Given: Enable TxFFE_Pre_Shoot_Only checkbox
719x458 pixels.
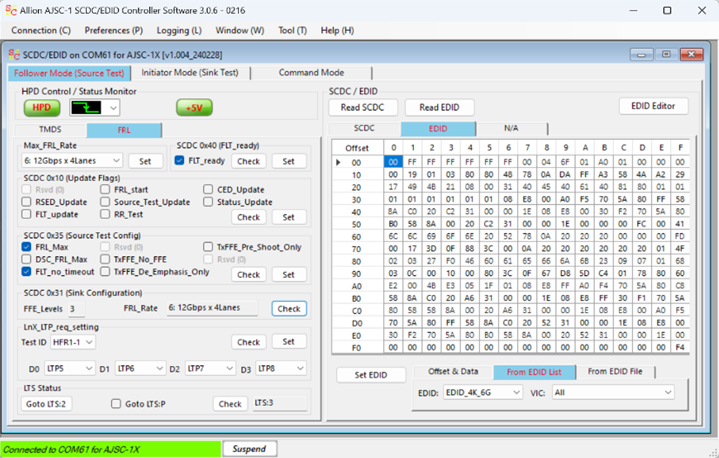Looking at the screenshot, I should 208,247.
